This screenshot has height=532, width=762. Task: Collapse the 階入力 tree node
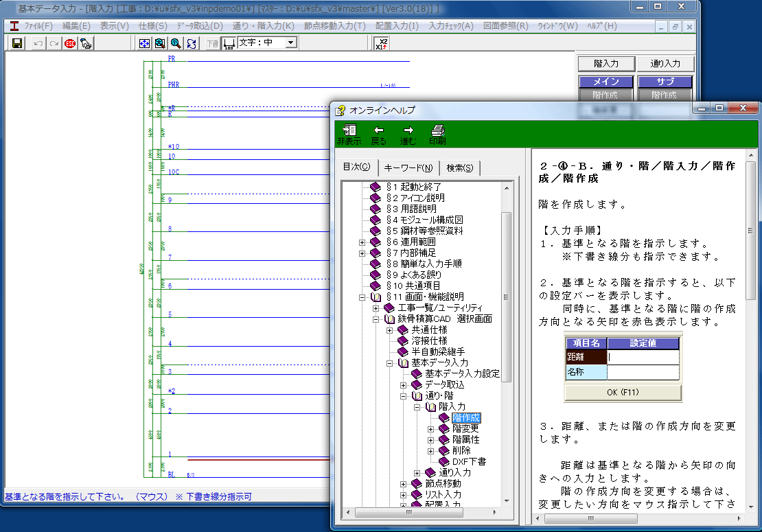pyautogui.click(x=417, y=408)
